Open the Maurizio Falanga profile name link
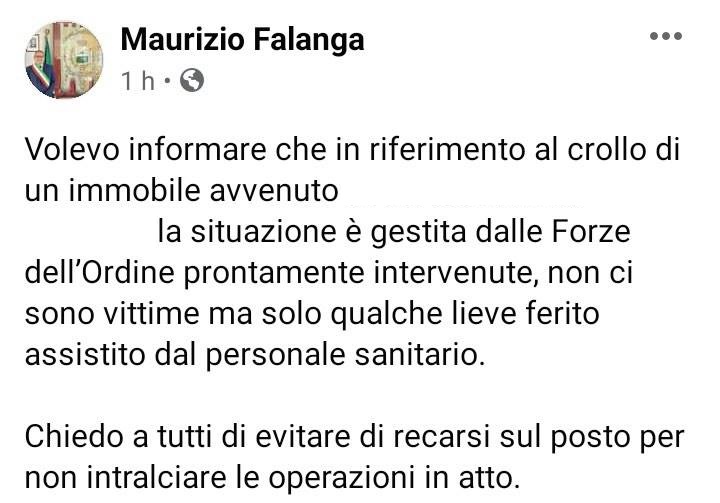Image resolution: width=720 pixels, height=503 pixels. click(242, 40)
